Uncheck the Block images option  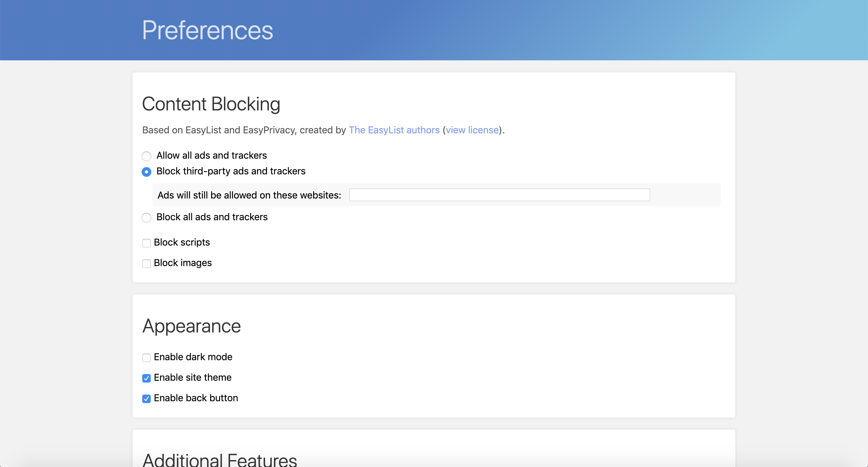[x=146, y=264]
